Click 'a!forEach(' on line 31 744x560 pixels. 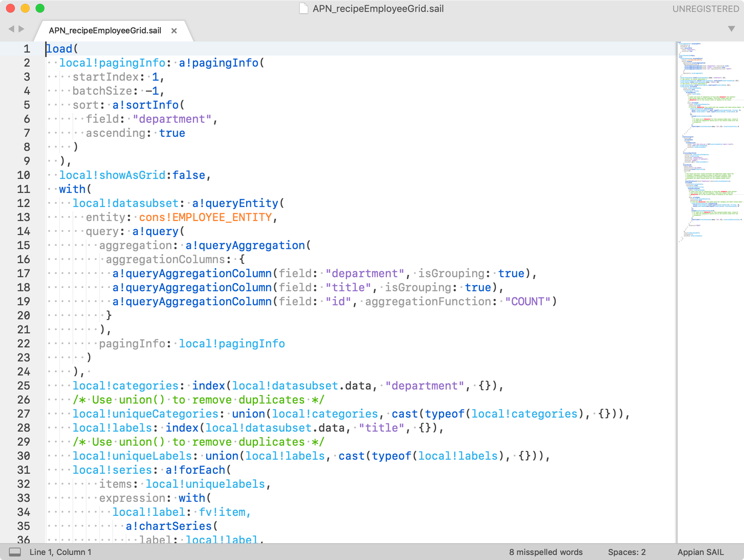(x=198, y=470)
